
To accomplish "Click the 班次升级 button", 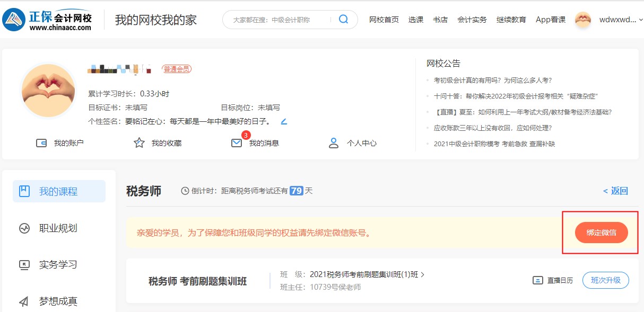I will (x=606, y=280).
